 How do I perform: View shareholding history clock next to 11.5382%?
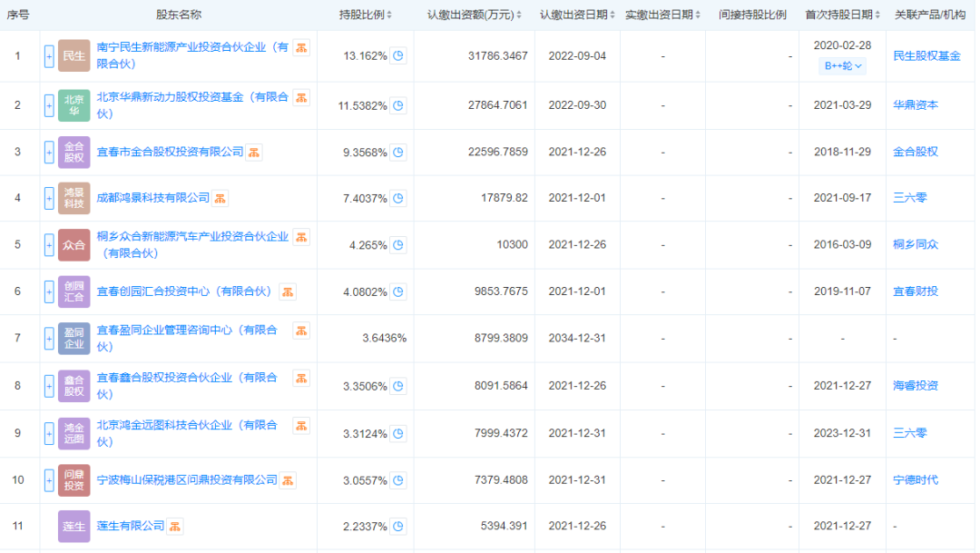(x=398, y=105)
